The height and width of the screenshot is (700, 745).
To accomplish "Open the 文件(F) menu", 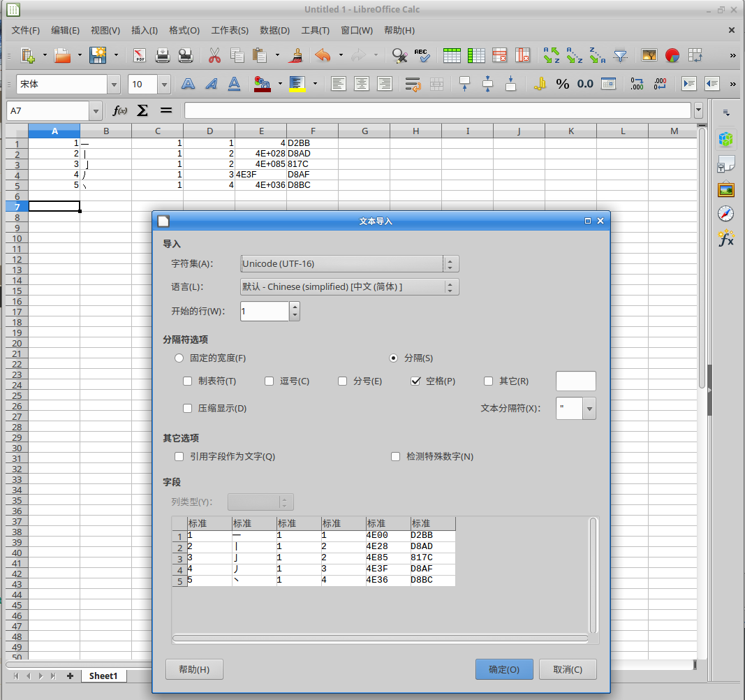I will coord(26,31).
